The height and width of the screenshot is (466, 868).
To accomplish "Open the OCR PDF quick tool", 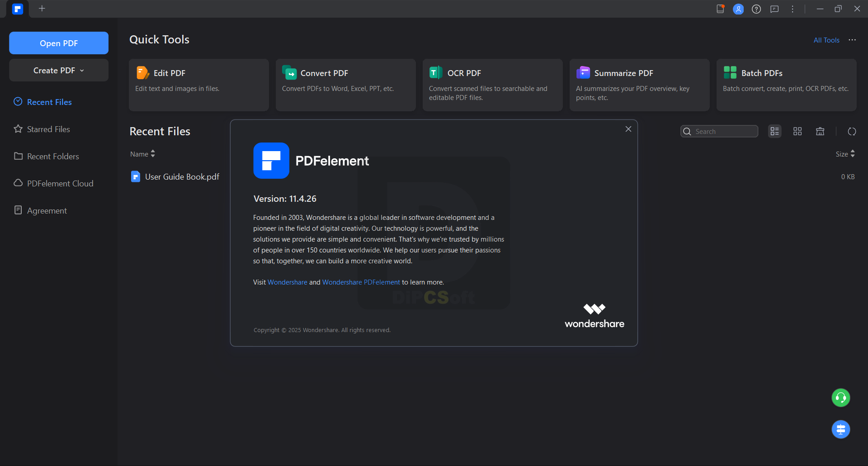I will point(493,85).
